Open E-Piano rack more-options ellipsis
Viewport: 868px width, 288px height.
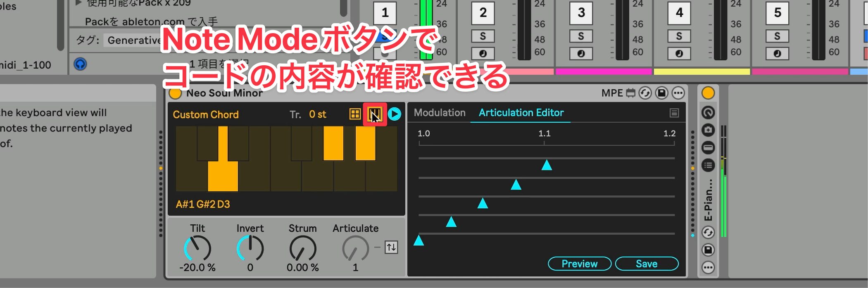coord(708,267)
